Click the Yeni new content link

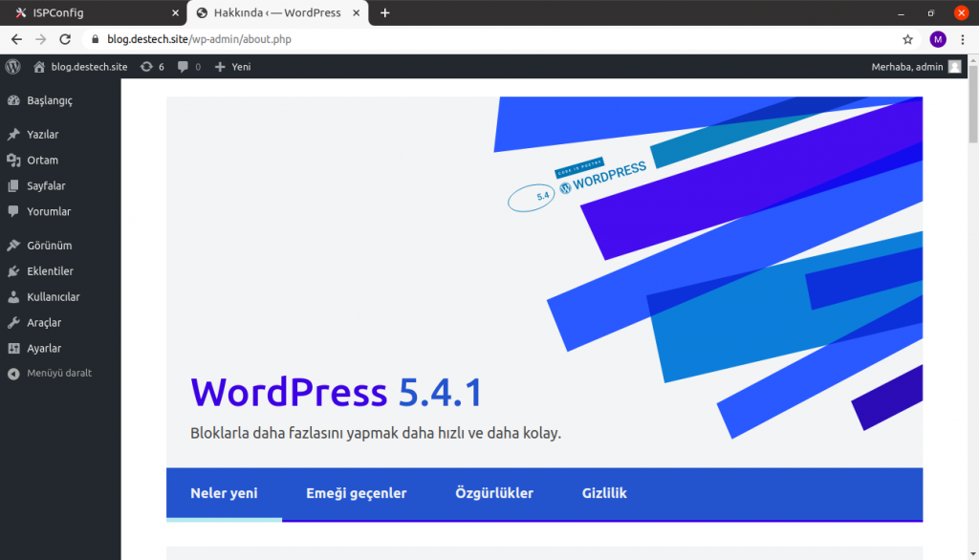click(241, 67)
